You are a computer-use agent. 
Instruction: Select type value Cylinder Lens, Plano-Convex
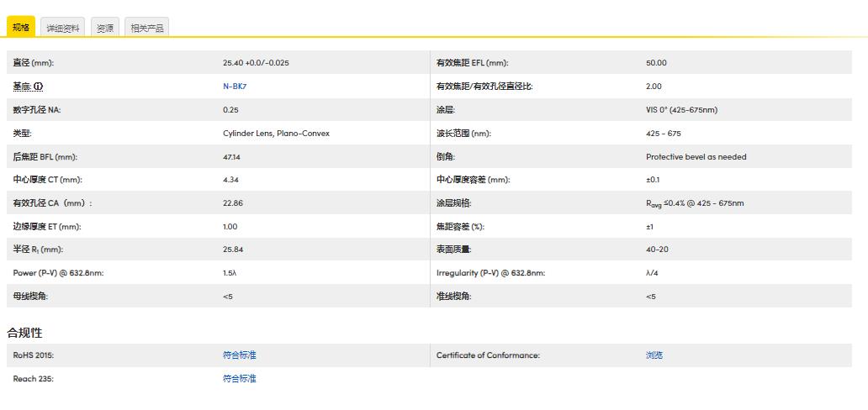click(276, 134)
